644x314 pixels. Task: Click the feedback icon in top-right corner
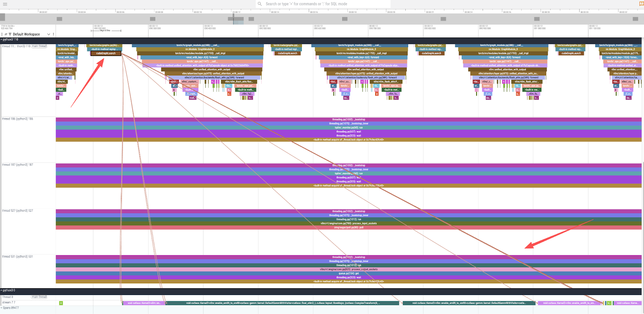click(x=641, y=4)
